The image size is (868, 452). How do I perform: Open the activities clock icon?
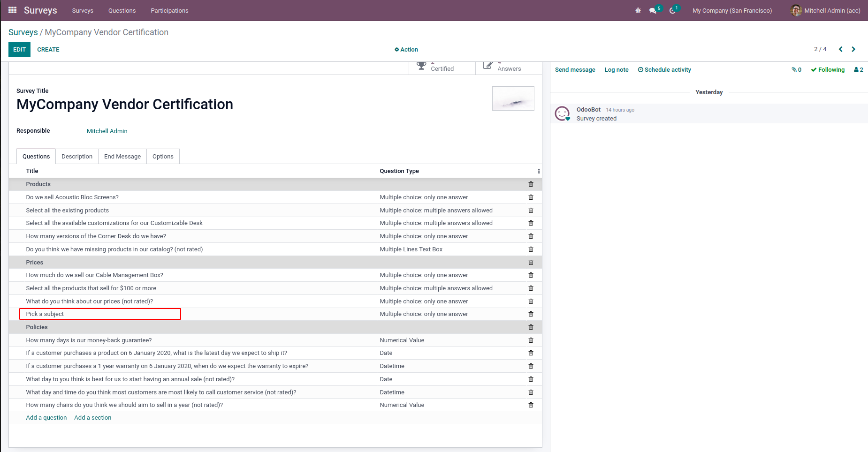672,10
